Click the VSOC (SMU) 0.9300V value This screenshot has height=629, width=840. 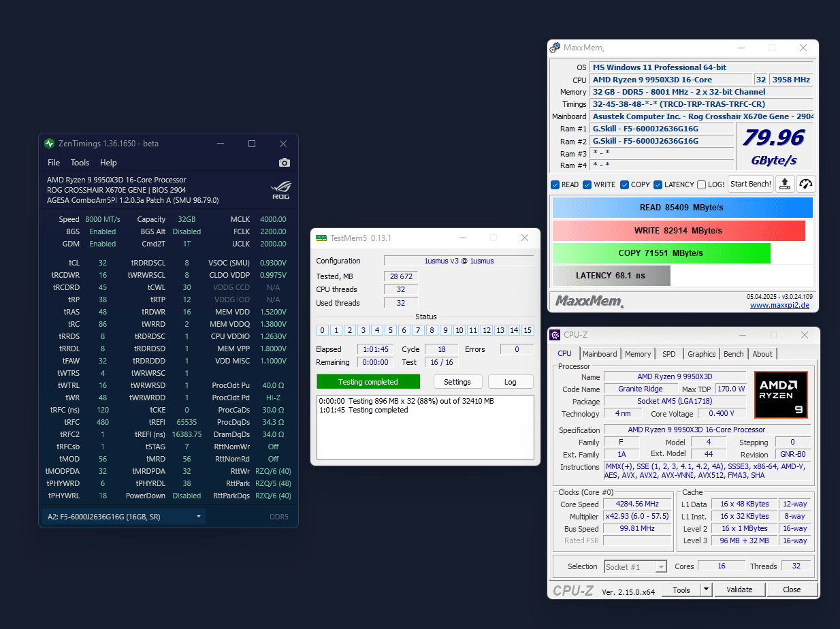coord(273,263)
